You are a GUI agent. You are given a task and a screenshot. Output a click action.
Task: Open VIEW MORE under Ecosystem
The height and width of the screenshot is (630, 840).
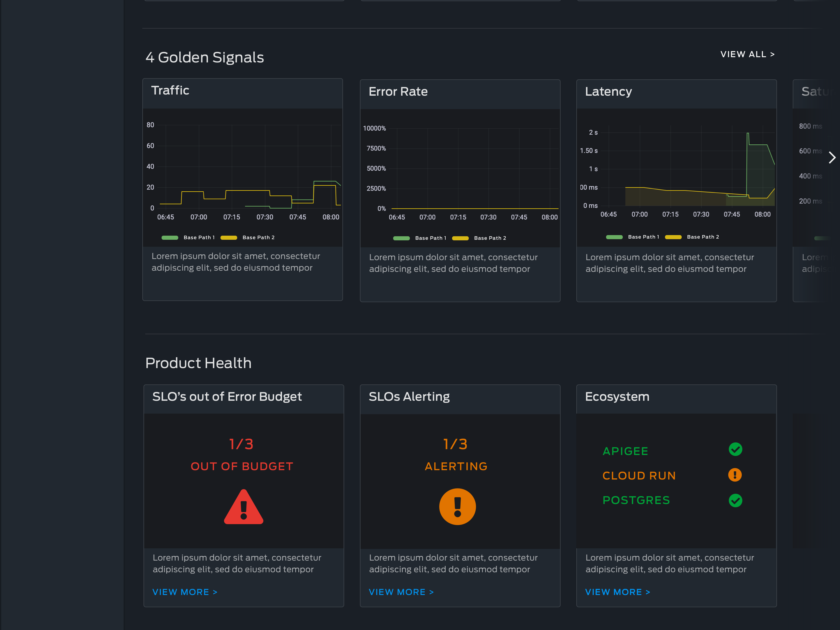(x=617, y=591)
